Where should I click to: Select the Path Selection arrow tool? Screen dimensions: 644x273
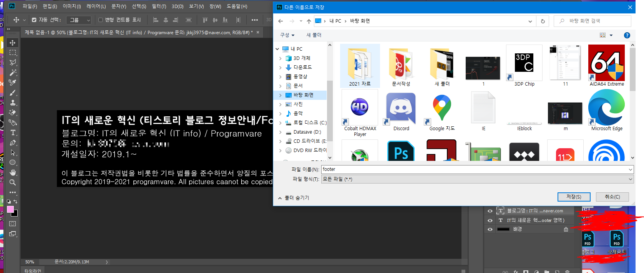(x=13, y=152)
